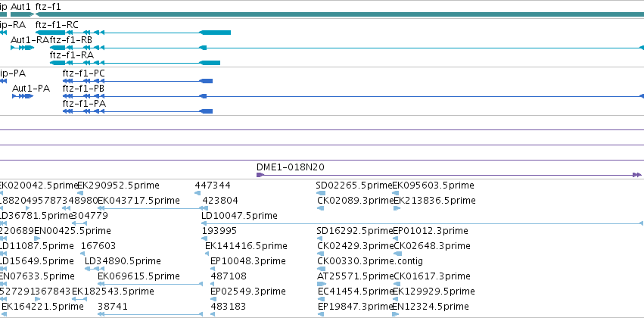644x318 pixels.
Task: Click EST label LD34890.5prime
Action: point(123,262)
